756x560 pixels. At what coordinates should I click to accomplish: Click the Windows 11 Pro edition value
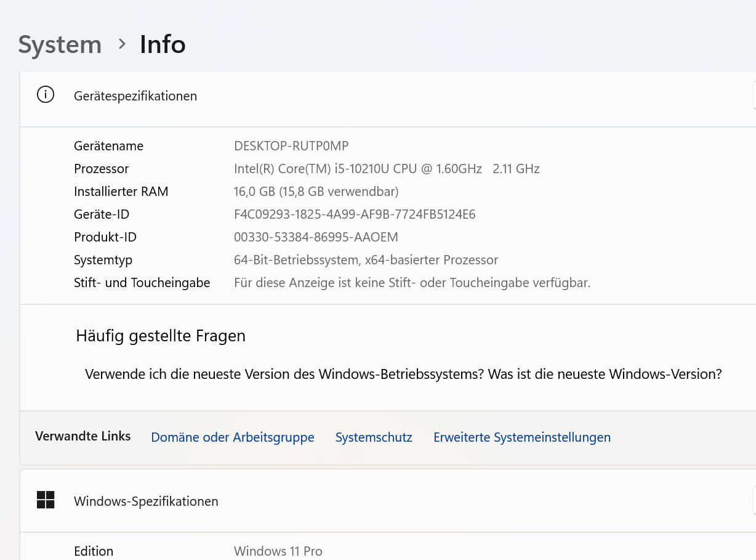(278, 551)
